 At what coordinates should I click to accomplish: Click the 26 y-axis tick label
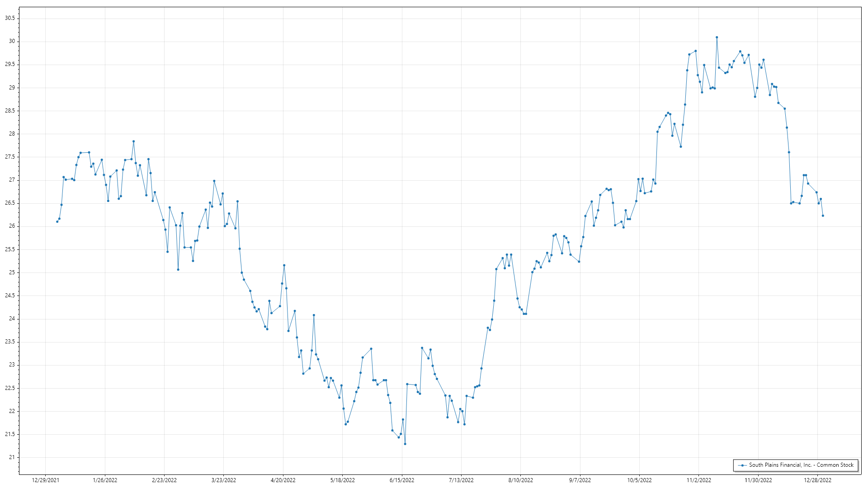(12, 226)
